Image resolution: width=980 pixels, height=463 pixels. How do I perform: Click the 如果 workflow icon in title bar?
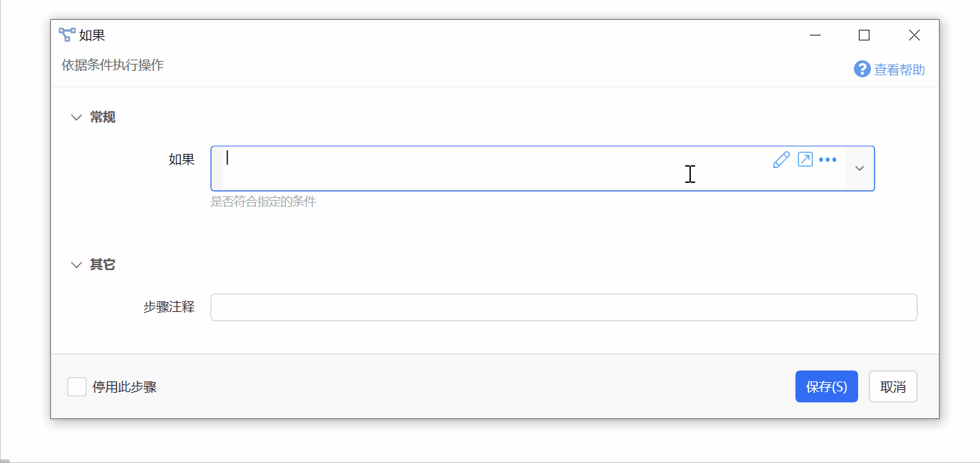[67, 35]
